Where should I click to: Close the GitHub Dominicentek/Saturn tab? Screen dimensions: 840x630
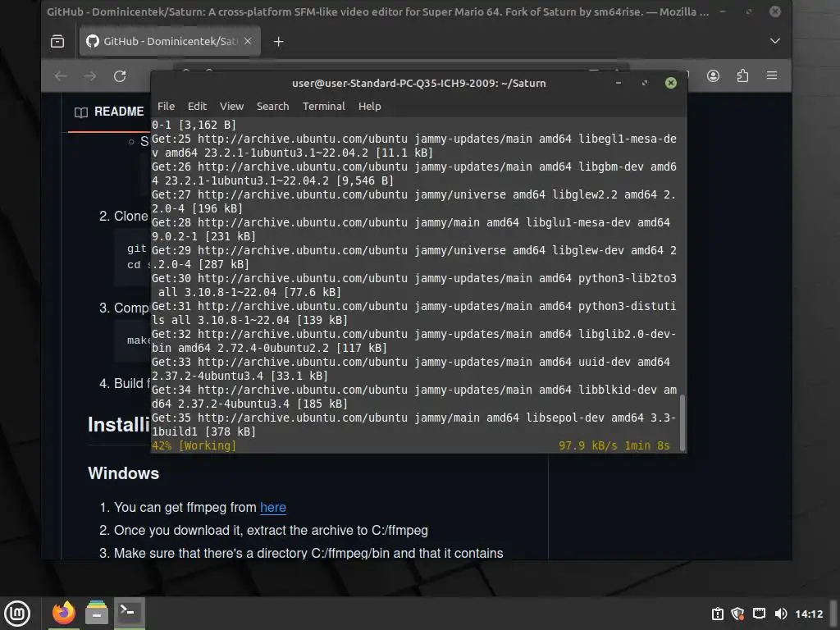(x=248, y=41)
